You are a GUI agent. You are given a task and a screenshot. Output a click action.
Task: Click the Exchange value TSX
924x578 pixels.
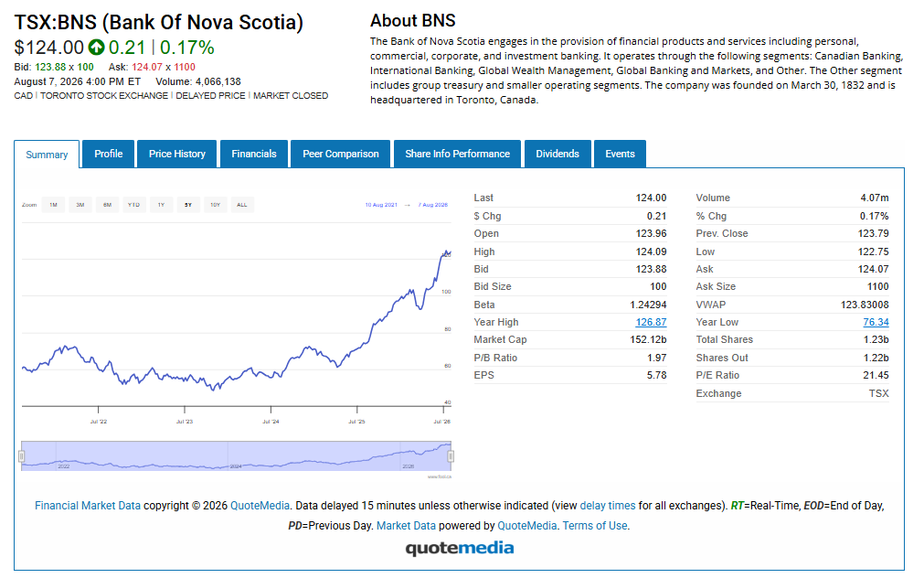pos(878,393)
